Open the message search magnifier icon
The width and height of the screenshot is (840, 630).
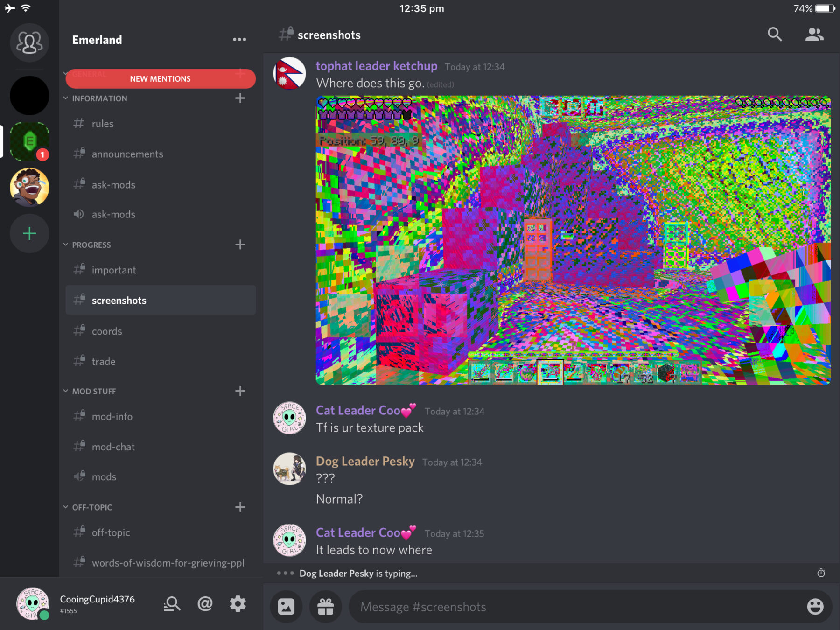pyautogui.click(x=775, y=34)
